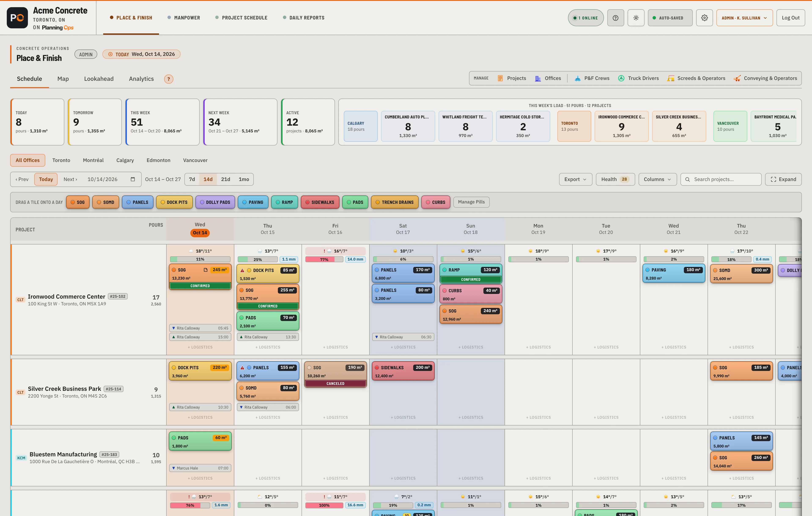
Task: Open Admin K. Sullivan user menu
Action: click(x=744, y=18)
